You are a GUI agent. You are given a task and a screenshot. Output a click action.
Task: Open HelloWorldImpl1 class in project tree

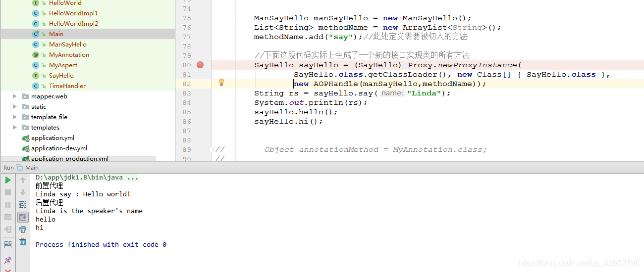pyautogui.click(x=73, y=13)
